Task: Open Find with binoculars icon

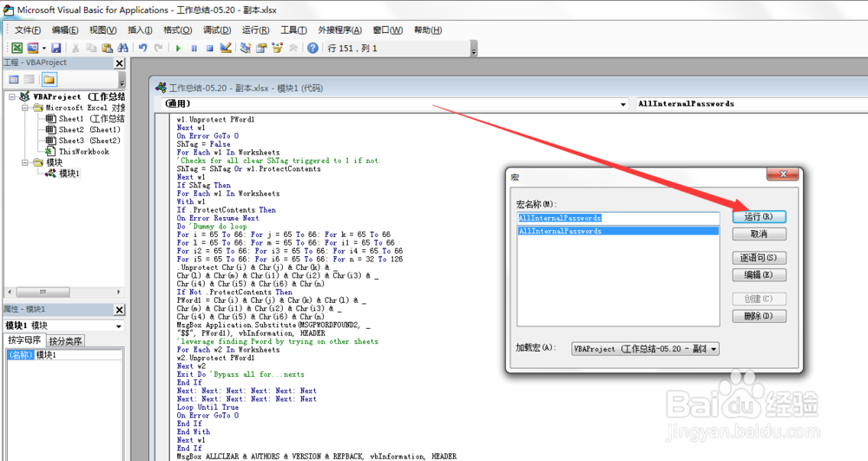Action: [123, 48]
